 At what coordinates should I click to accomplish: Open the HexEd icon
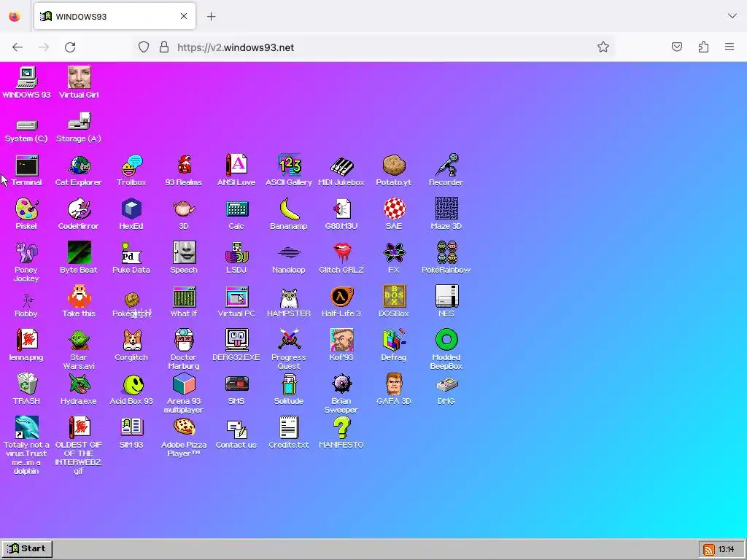coord(131,210)
